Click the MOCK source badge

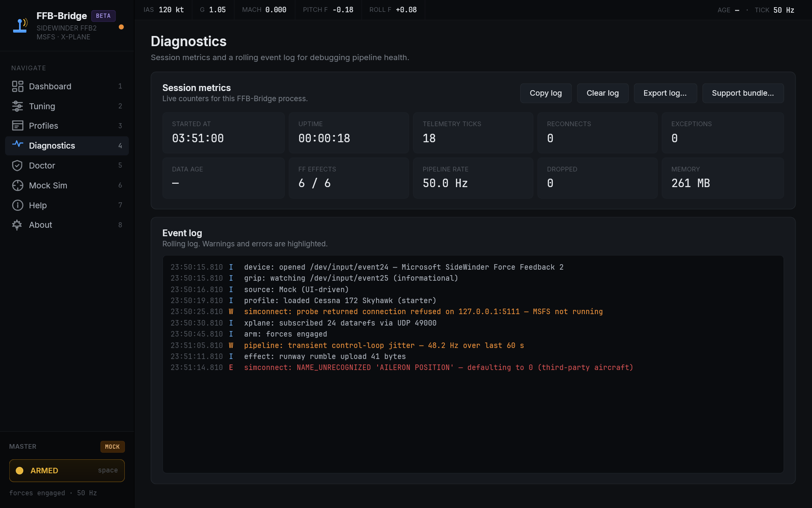click(x=112, y=447)
